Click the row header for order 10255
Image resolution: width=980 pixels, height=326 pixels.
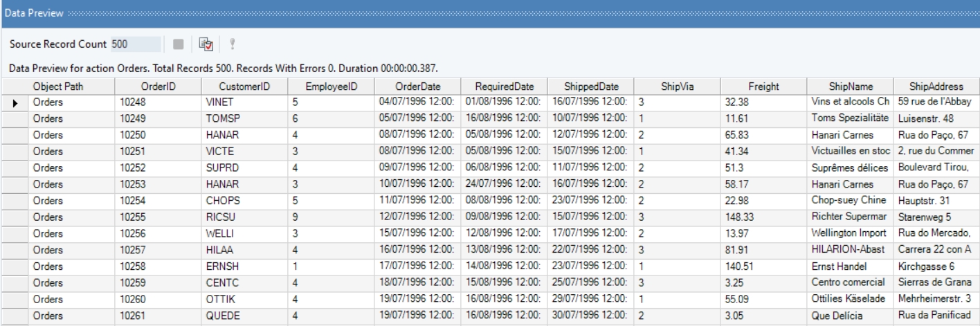point(15,216)
